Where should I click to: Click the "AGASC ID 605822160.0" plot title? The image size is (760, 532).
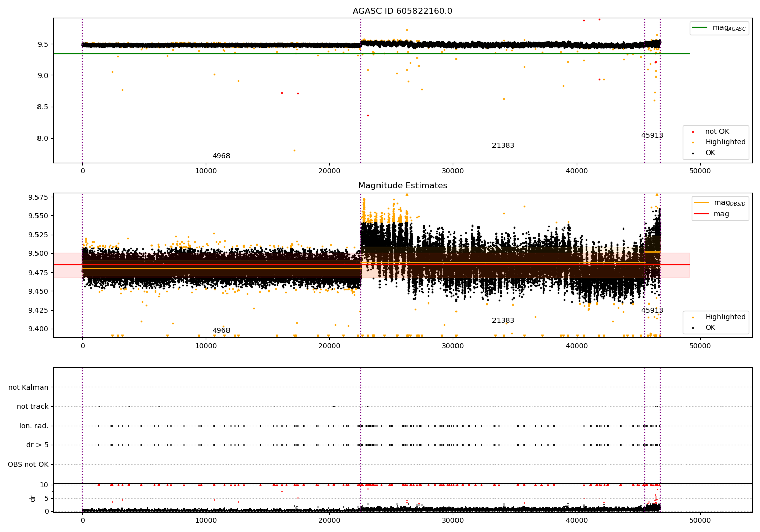[402, 11]
